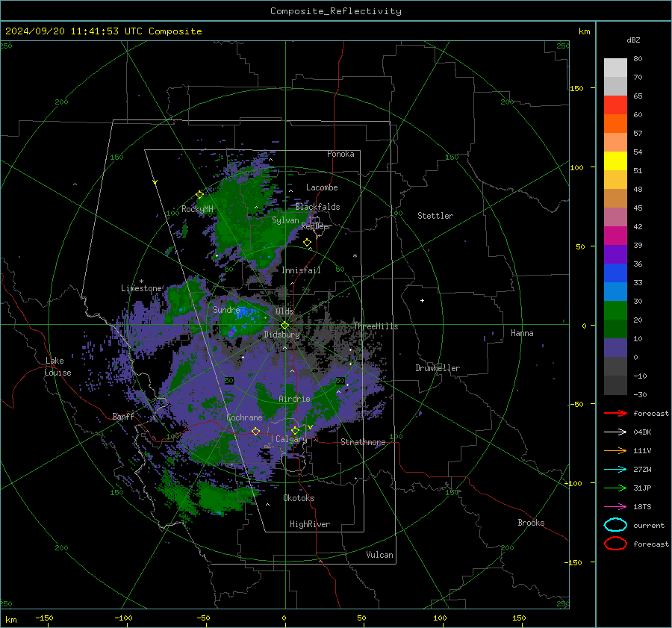Click the Hanna town label
Viewport: 672px width, 628px height.
click(x=522, y=333)
